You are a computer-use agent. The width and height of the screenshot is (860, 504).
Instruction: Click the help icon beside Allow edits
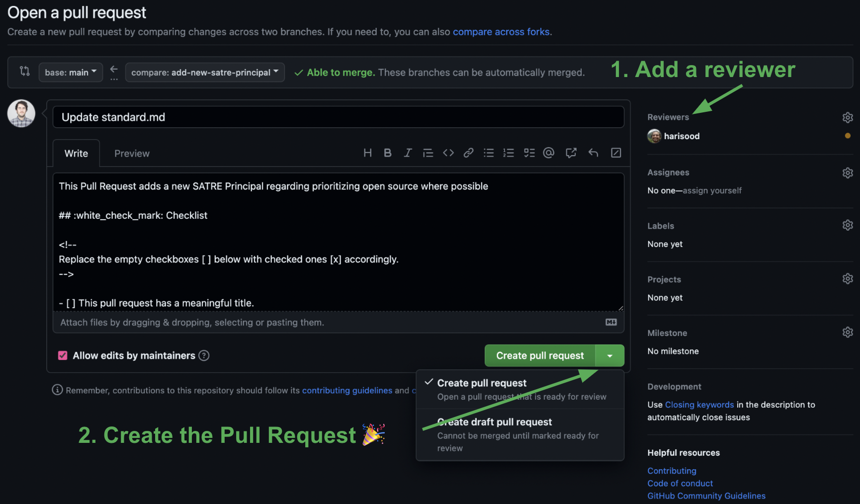tap(204, 355)
